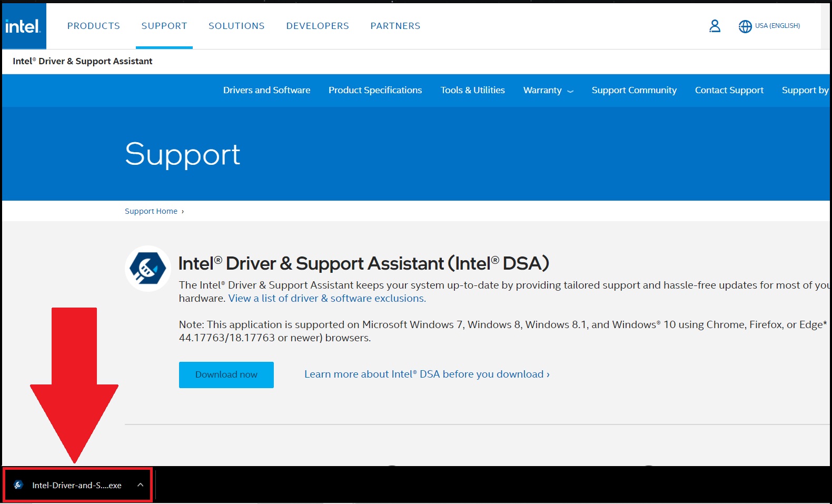Open the user account profile icon
The width and height of the screenshot is (832, 504).
pyautogui.click(x=715, y=26)
